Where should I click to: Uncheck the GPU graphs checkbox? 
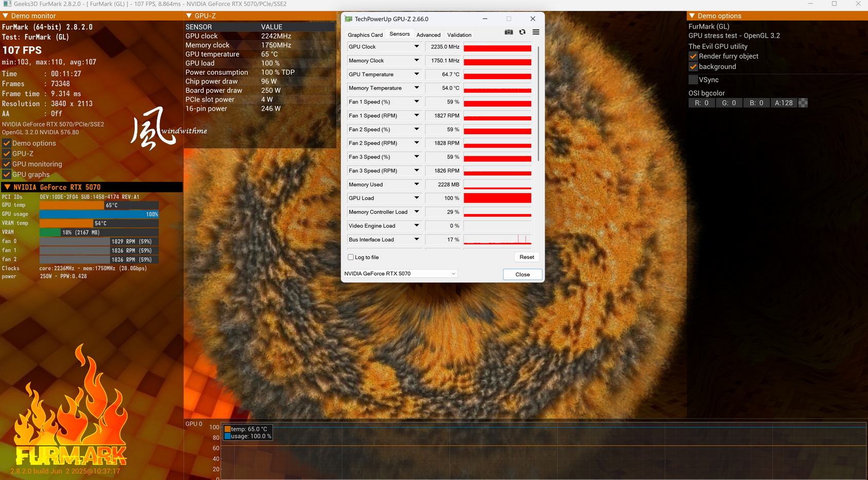pos(7,174)
